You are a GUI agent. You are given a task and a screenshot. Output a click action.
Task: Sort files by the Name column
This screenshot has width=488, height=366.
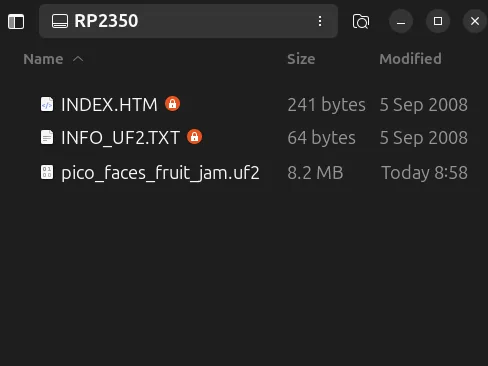coord(43,59)
